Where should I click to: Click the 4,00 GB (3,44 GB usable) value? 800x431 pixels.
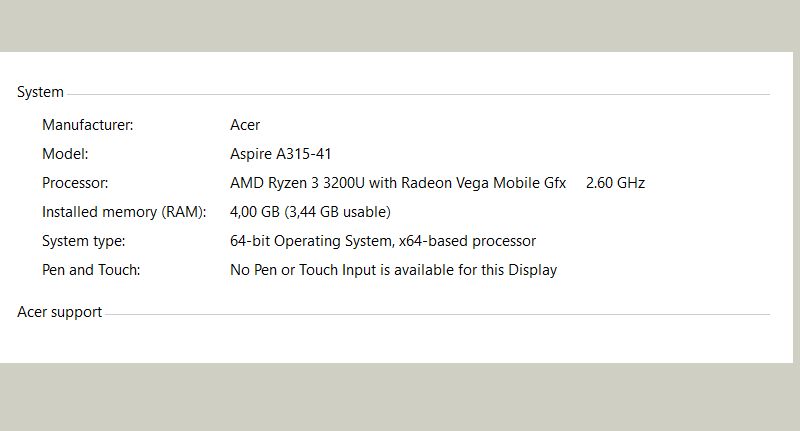[x=310, y=212]
